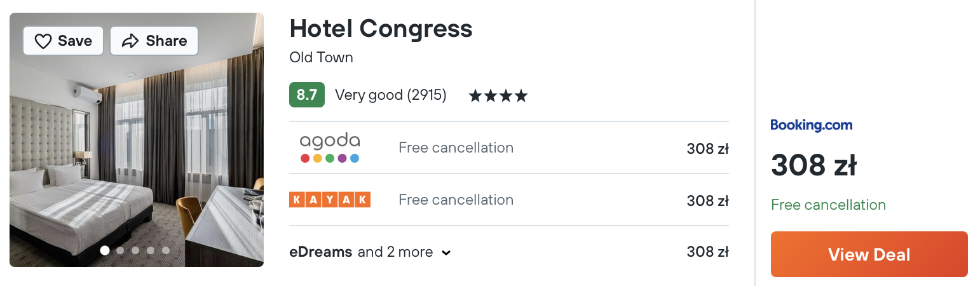Expand the 'and 2 more' chevron

pyautogui.click(x=446, y=253)
